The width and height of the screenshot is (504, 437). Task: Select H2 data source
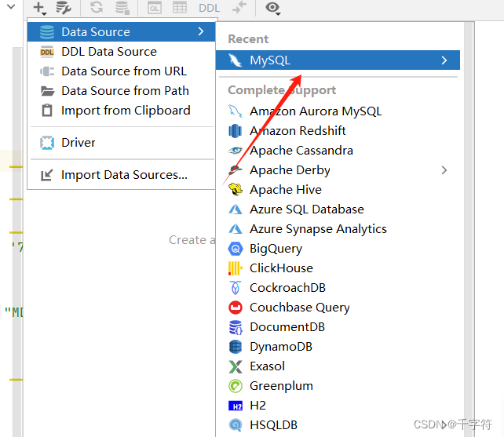(338, 405)
